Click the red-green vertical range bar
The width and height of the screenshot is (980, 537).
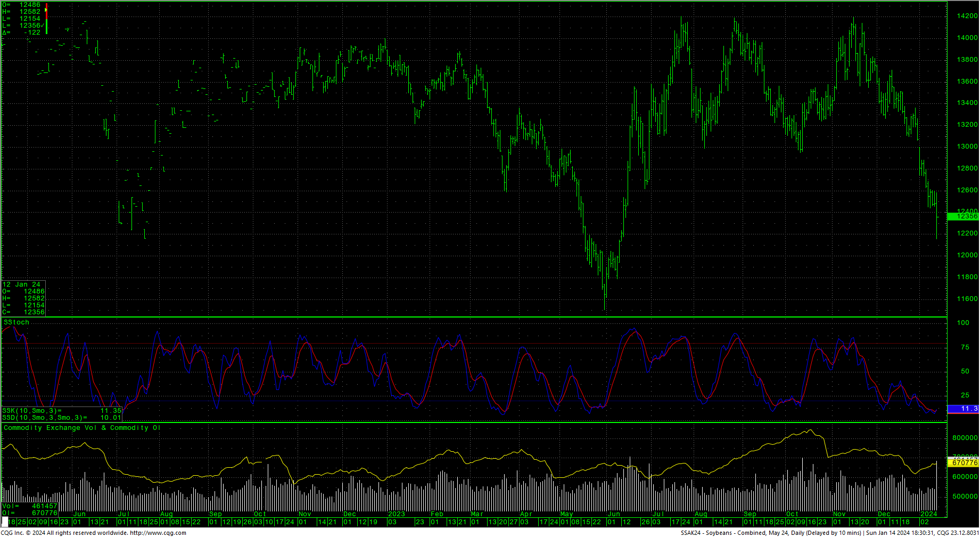click(x=47, y=19)
